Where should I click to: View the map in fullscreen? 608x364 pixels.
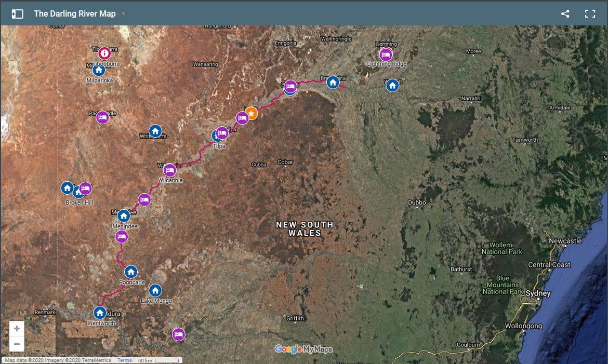pyautogui.click(x=590, y=14)
